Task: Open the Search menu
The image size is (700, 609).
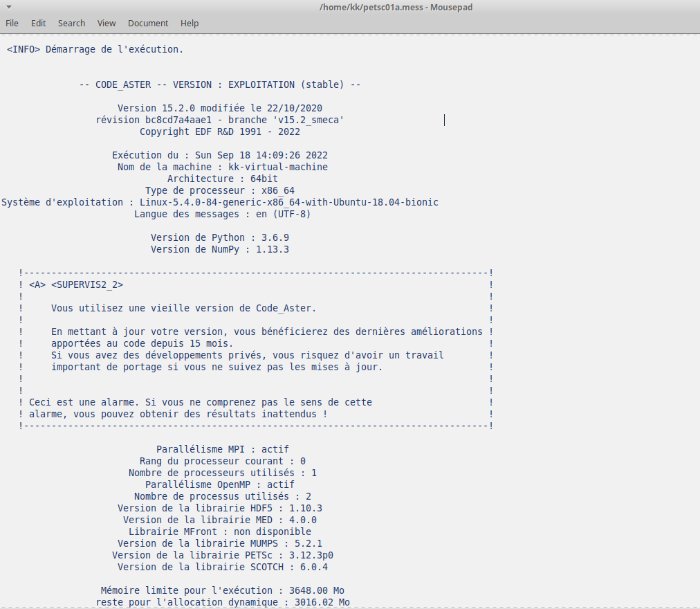Action: [71, 24]
